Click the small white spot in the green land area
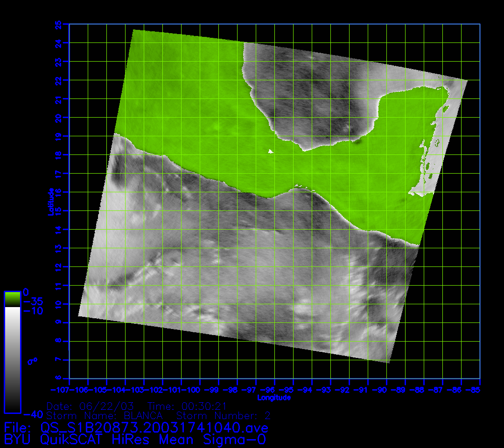Viewport: 504px width, 448px height. (270, 151)
